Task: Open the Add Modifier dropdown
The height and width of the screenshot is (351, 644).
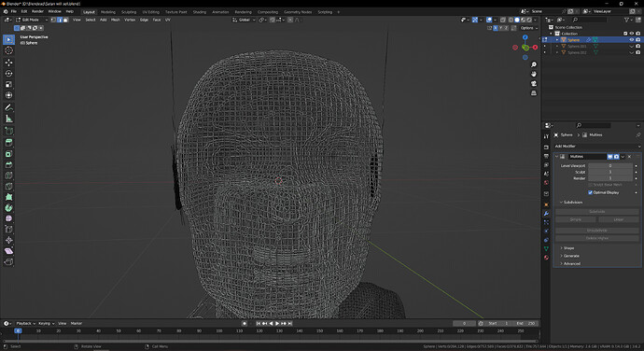Action: [x=596, y=147]
